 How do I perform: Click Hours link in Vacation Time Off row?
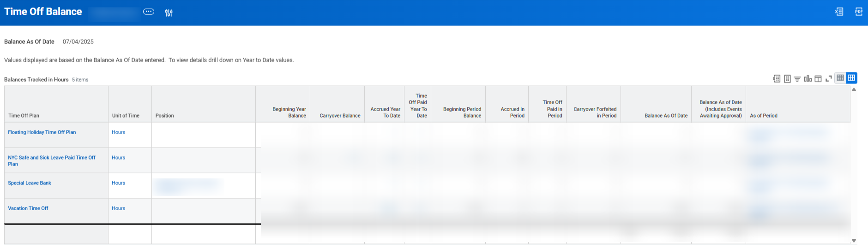(118, 208)
